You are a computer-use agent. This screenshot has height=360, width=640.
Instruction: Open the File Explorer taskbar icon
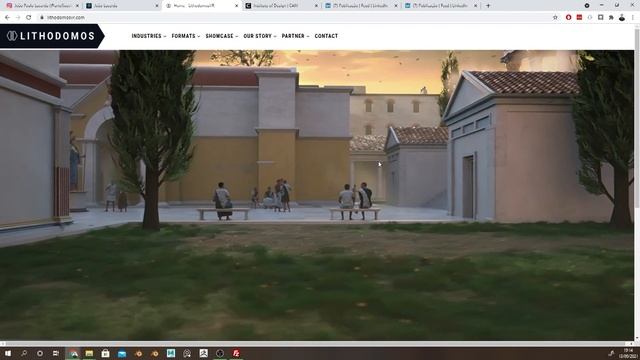point(89,353)
